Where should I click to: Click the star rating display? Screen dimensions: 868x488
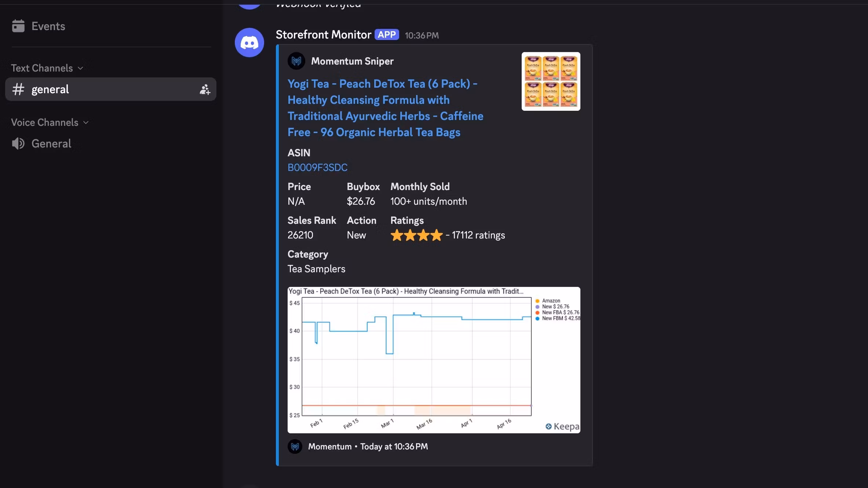(x=416, y=235)
